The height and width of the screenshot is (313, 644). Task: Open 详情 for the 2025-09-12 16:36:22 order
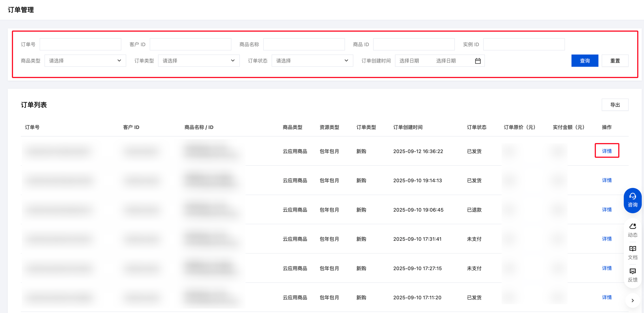click(x=607, y=151)
